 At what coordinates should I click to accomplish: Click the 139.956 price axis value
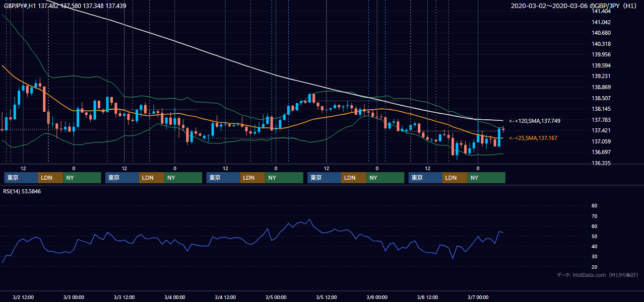pos(601,54)
